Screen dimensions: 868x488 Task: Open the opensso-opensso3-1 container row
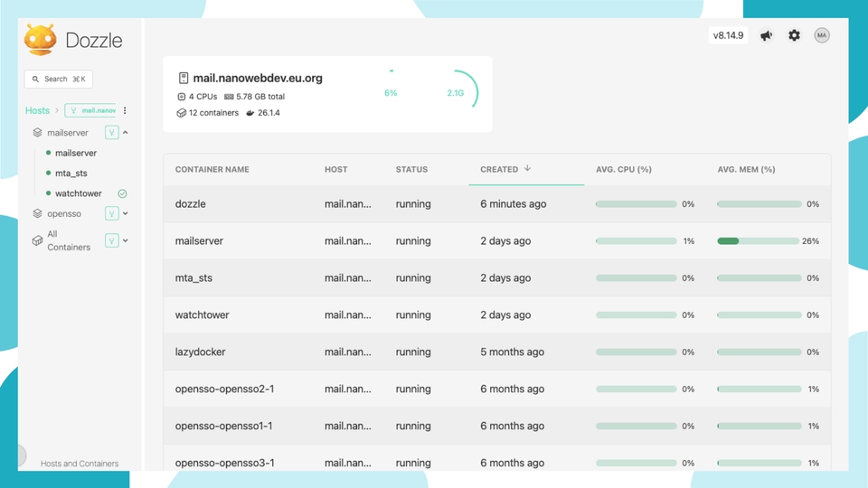tap(497, 459)
